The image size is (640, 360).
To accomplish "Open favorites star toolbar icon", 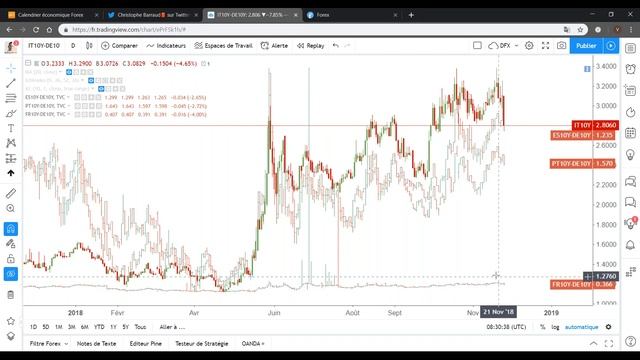I will click(x=11, y=321).
